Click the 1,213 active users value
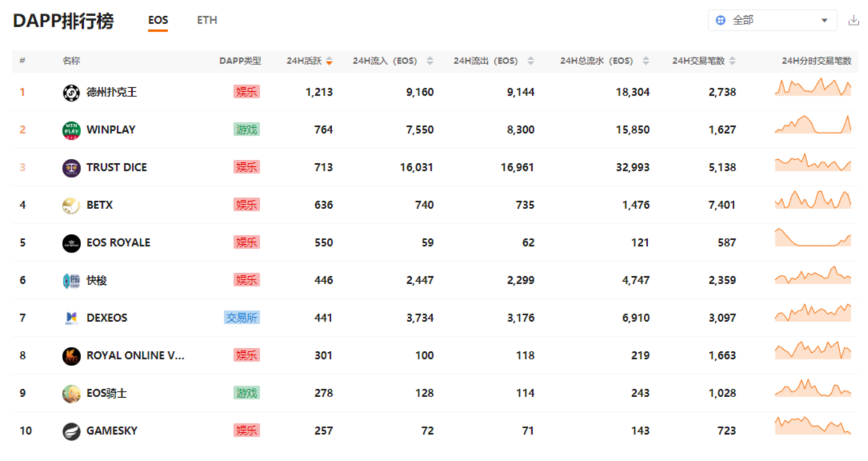 (x=319, y=92)
